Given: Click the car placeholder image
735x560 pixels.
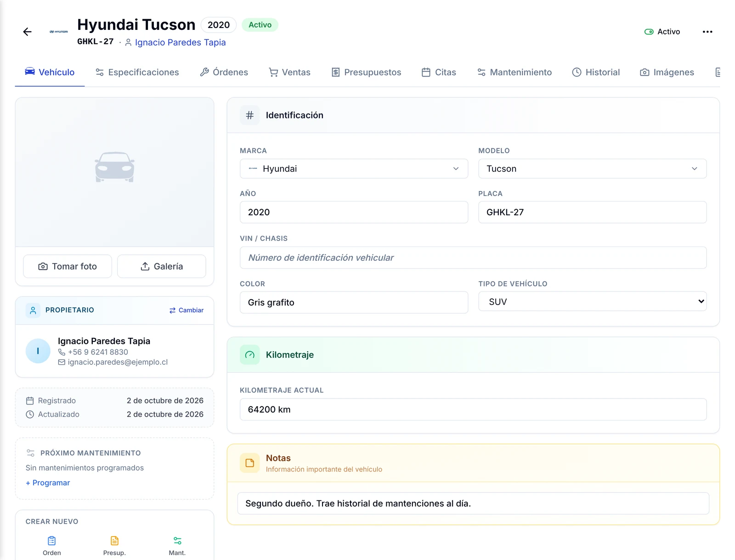Looking at the screenshot, I should 114,167.
